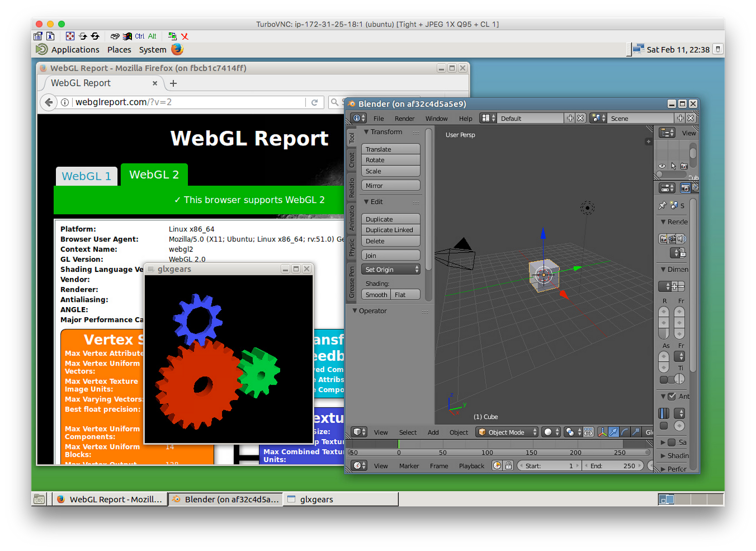The width and height of the screenshot is (756, 551).
Task: Select rotate manipulator arc icon
Action: pos(625,432)
